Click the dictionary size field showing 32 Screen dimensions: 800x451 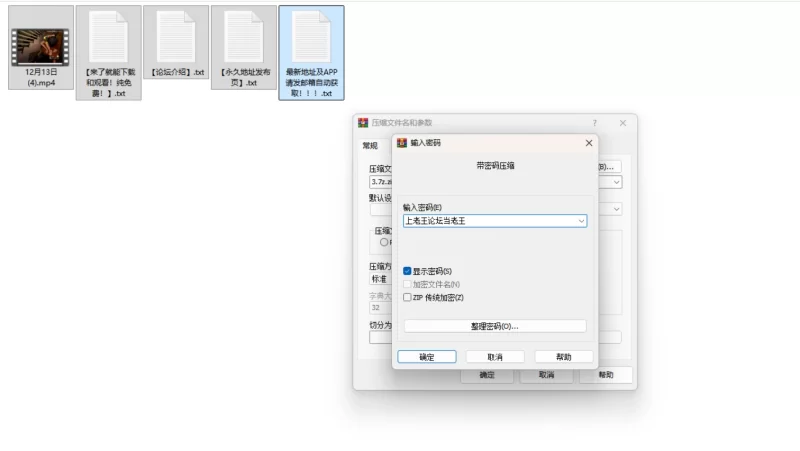(x=381, y=308)
